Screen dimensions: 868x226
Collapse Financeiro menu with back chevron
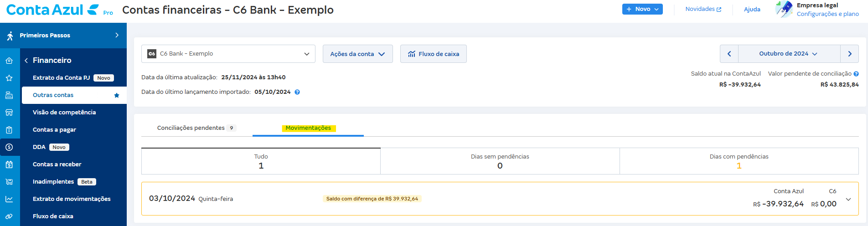point(26,60)
